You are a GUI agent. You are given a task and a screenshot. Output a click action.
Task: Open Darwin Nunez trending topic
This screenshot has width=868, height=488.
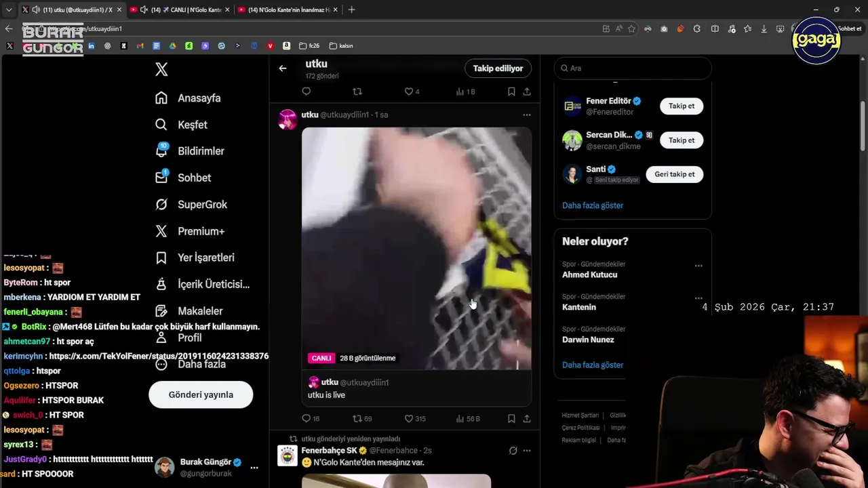(588, 340)
